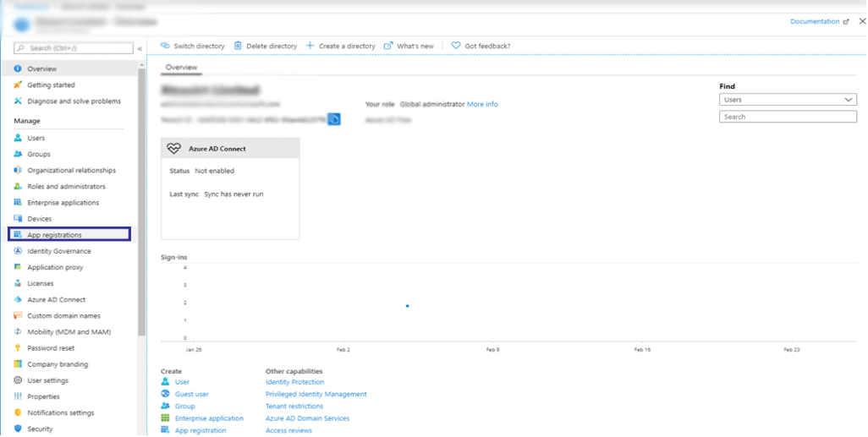Click the Create Group link
This screenshot has width=868, height=437.
(x=185, y=406)
